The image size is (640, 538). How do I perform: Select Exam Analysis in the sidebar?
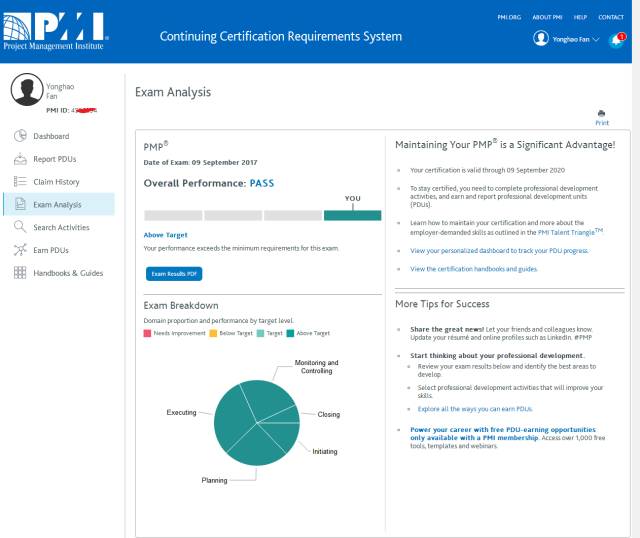(57, 205)
